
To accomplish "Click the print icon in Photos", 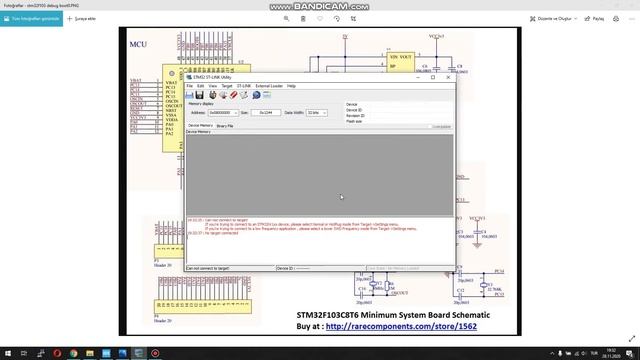I will tap(616, 19).
